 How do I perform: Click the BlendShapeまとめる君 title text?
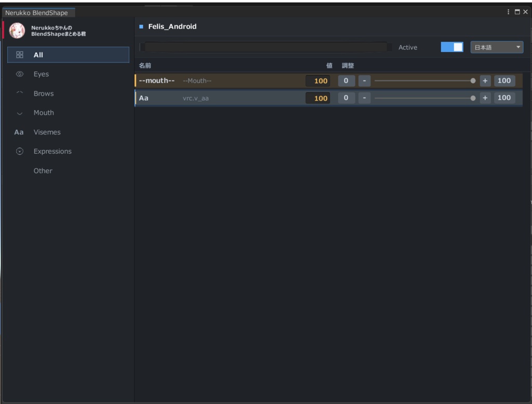pyautogui.click(x=58, y=34)
